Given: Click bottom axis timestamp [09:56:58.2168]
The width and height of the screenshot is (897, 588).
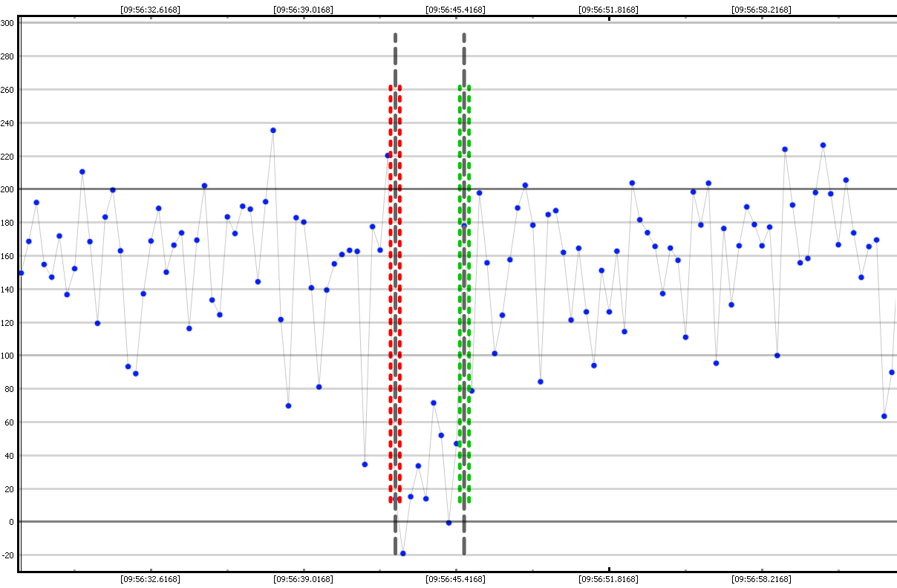Looking at the screenshot, I should [761, 579].
